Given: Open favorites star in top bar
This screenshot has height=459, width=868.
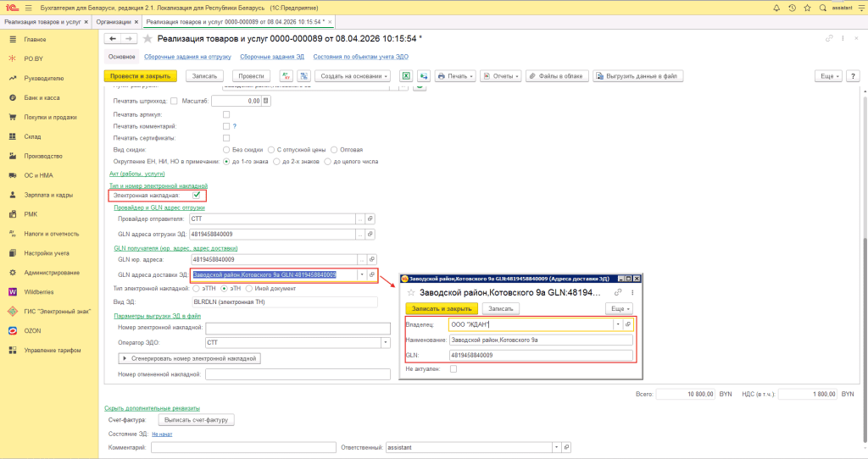Looking at the screenshot, I should (x=808, y=8).
